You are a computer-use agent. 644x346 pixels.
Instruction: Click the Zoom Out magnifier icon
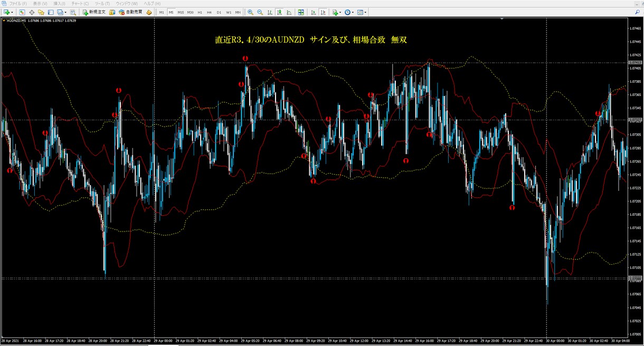tap(260, 12)
